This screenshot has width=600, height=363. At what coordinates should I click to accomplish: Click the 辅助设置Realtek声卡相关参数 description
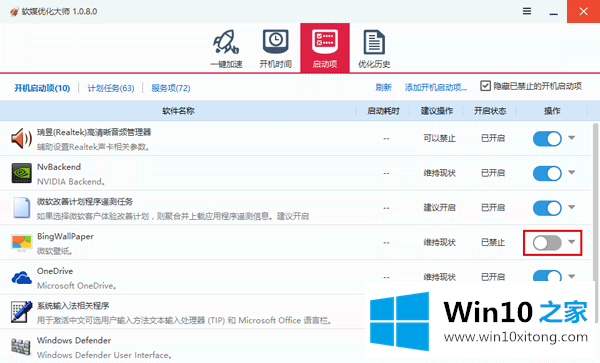[93, 147]
